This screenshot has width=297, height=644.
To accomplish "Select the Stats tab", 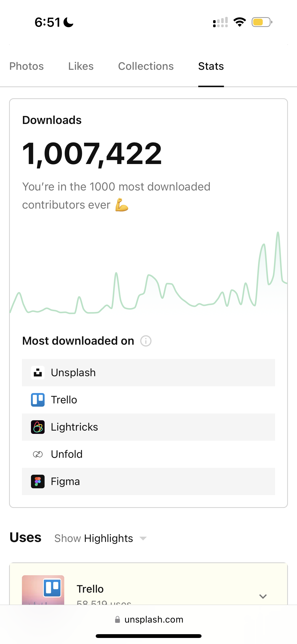I will pos(211,66).
